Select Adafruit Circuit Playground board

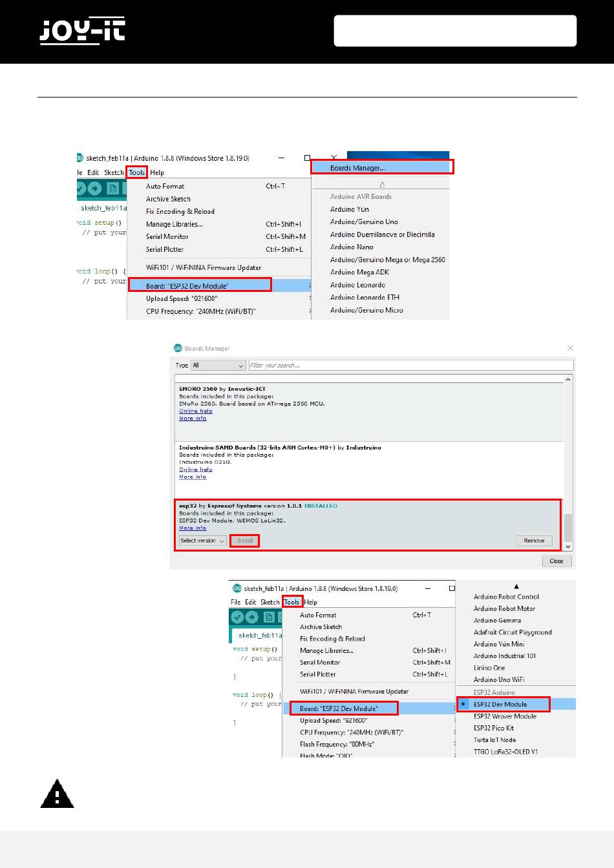(x=513, y=632)
